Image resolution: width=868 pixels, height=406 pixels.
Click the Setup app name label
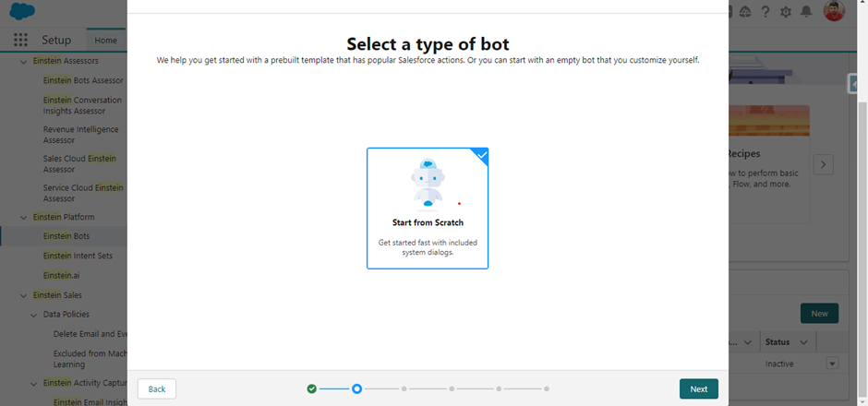tap(56, 40)
